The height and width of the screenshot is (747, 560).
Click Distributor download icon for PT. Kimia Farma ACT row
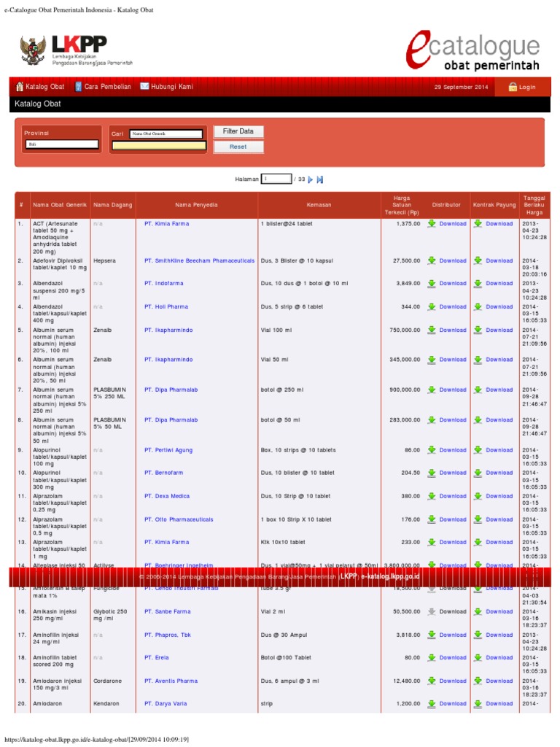tap(432, 223)
